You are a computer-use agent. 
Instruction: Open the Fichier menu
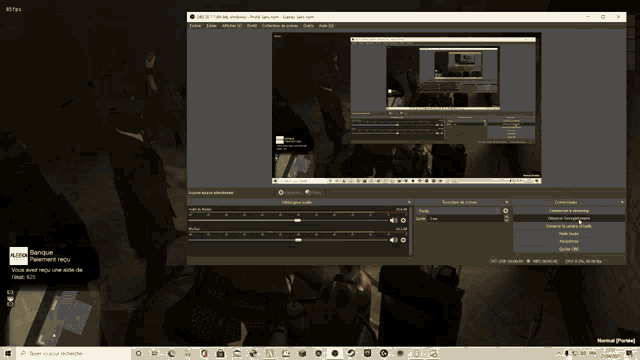click(x=196, y=25)
